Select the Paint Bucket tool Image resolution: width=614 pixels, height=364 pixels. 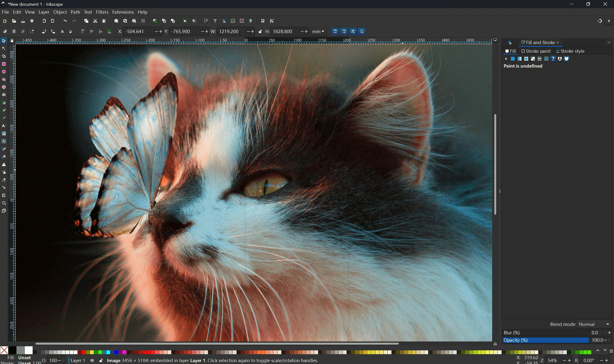click(4, 157)
